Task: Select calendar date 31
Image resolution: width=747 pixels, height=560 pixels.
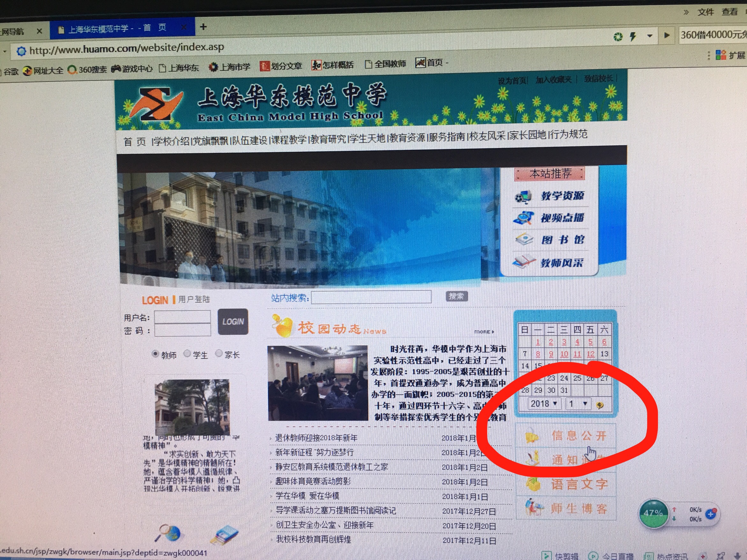Action: coord(564,390)
